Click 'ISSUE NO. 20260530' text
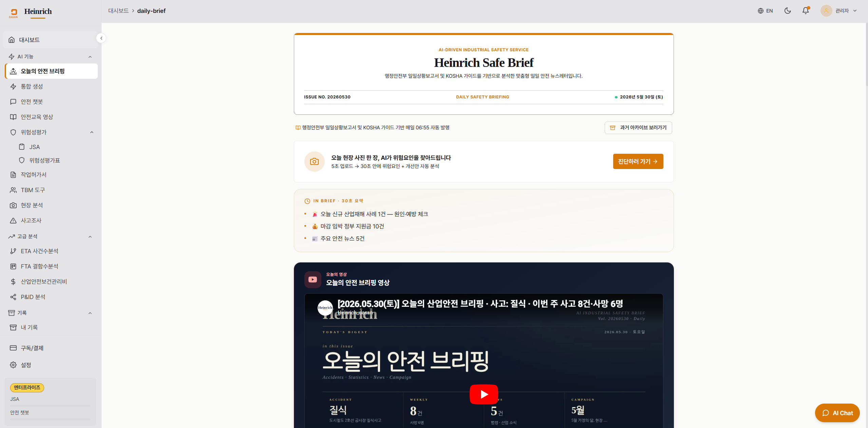This screenshot has height=428, width=868. 327,97
